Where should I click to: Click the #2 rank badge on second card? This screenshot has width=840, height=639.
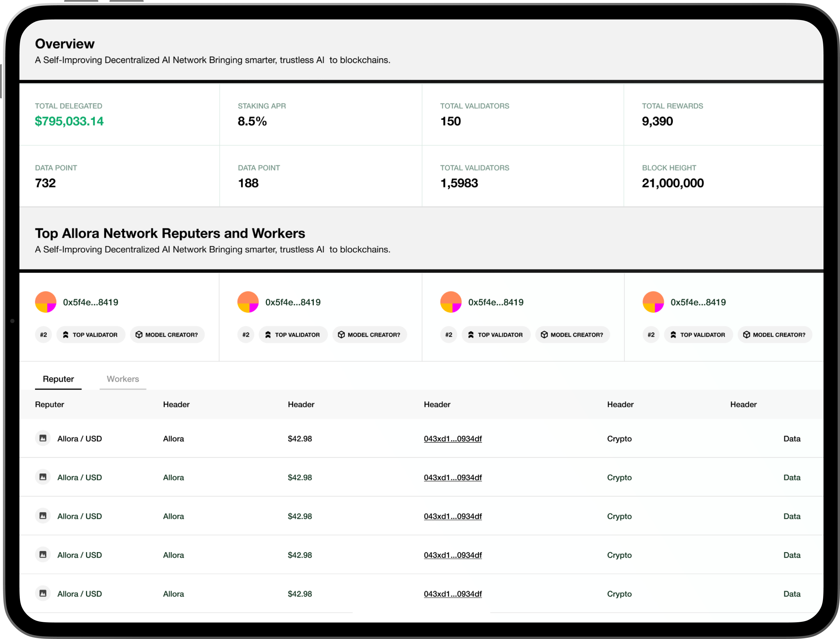click(246, 335)
